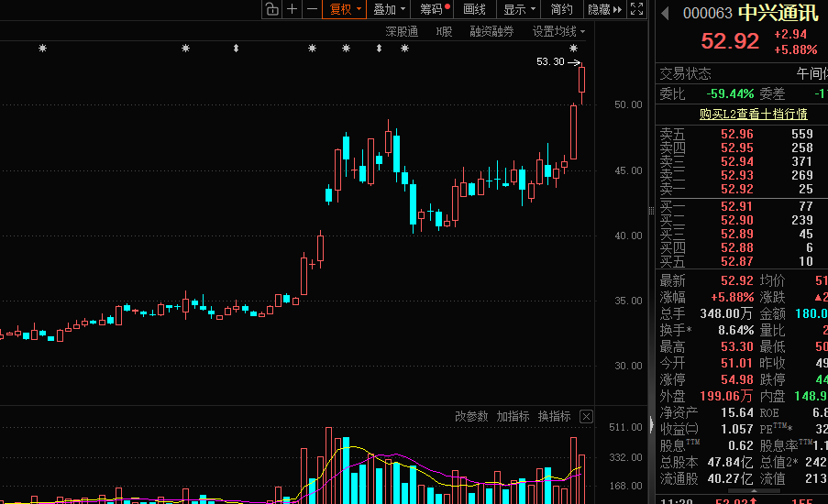The image size is (828, 504).
Task: Click left arrow beside stock code 000063
Action: coord(665,14)
